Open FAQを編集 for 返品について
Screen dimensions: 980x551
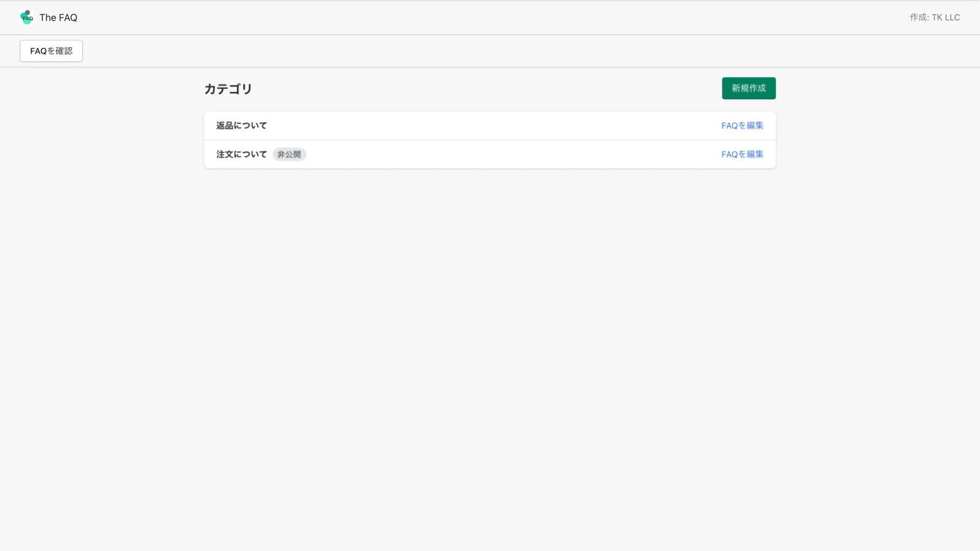click(742, 126)
